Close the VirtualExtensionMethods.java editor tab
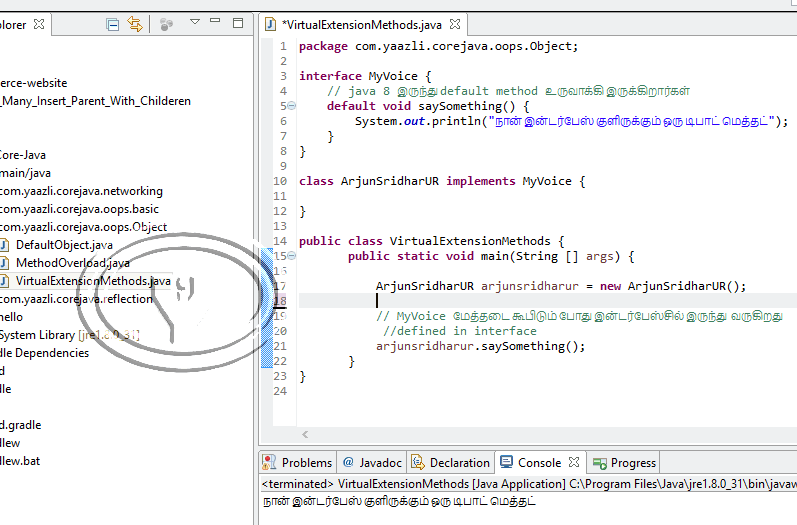Viewport: 797px width, 525px height. point(455,24)
